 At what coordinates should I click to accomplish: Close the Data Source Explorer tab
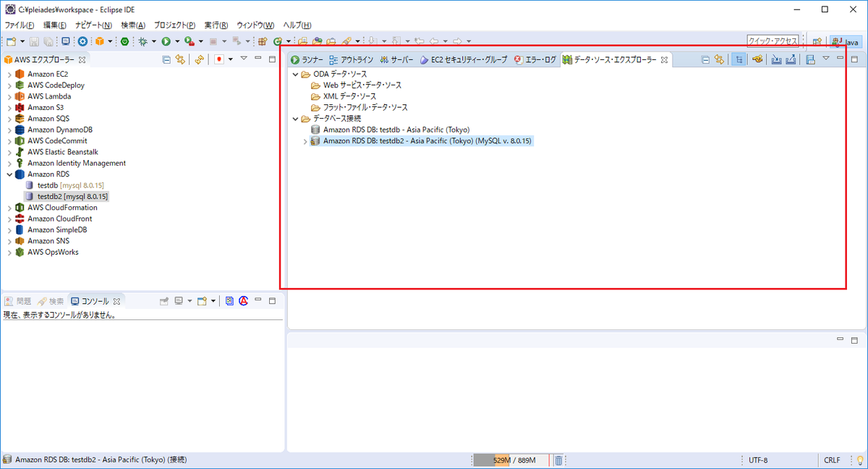[664, 60]
